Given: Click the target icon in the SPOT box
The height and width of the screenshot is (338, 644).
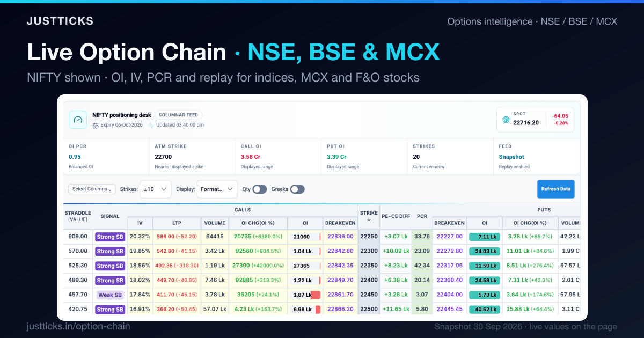Looking at the screenshot, I should point(506,120).
